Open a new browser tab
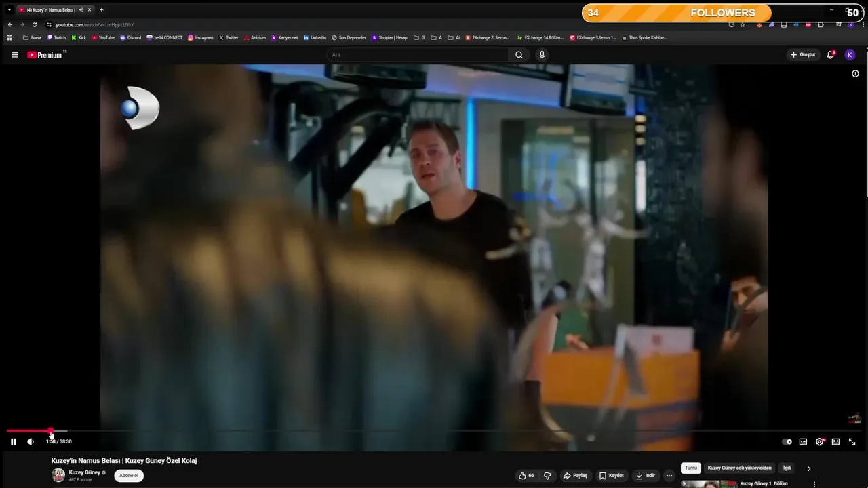The width and height of the screenshot is (868, 488). [x=102, y=9]
